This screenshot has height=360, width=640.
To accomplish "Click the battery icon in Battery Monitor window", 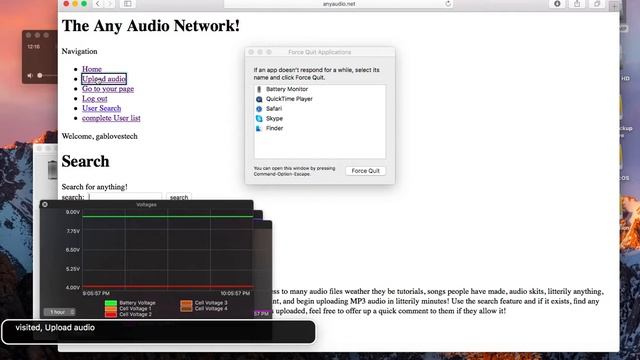I will [52, 170].
